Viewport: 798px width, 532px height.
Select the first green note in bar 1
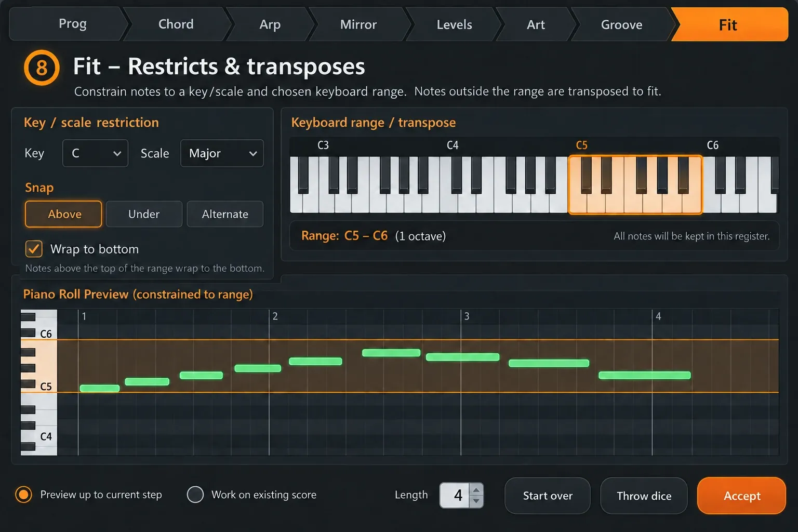(x=100, y=388)
